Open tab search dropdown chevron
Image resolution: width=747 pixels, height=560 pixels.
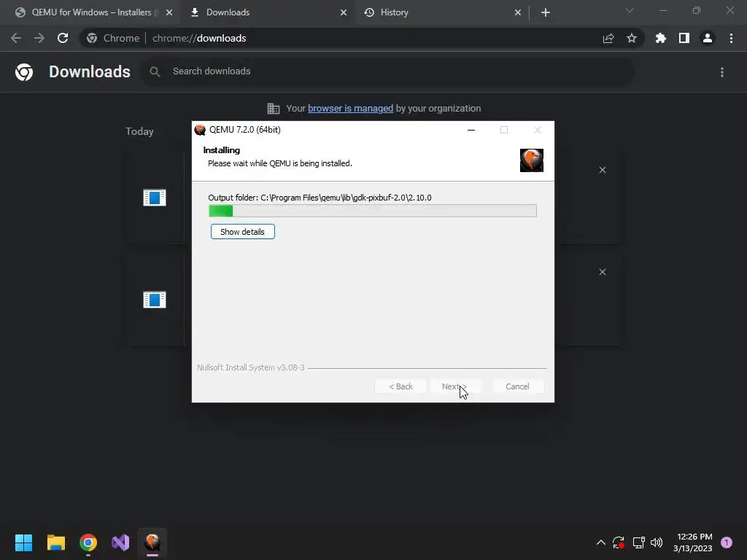click(x=630, y=10)
